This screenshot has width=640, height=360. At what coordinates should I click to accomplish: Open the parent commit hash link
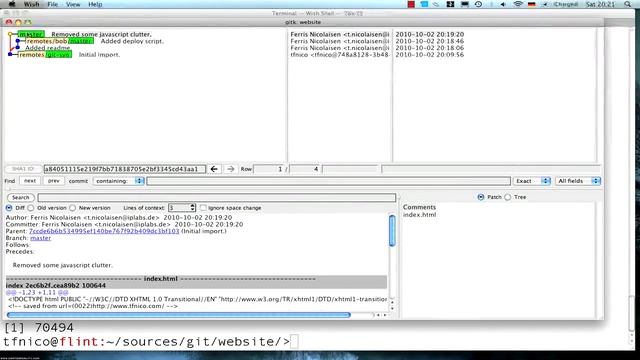coord(104,231)
